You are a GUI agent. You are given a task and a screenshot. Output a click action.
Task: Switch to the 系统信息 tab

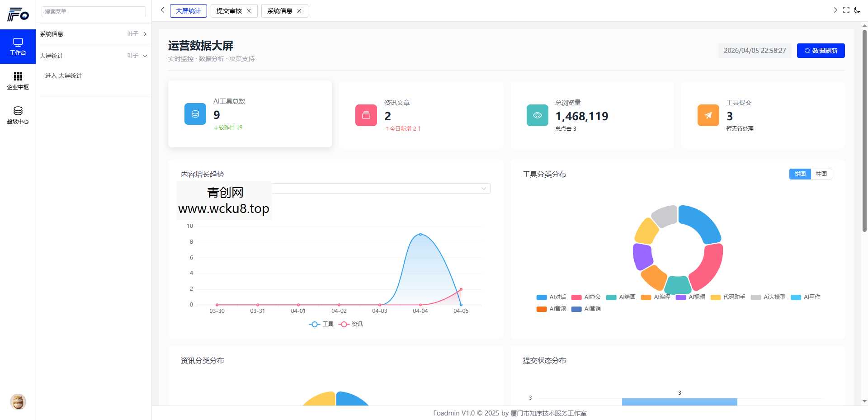click(x=279, y=10)
